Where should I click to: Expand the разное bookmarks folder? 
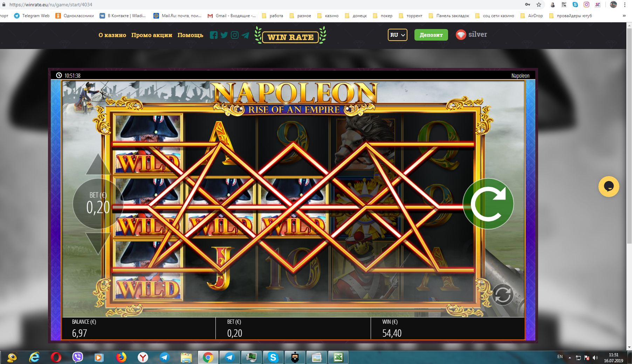[x=300, y=16]
